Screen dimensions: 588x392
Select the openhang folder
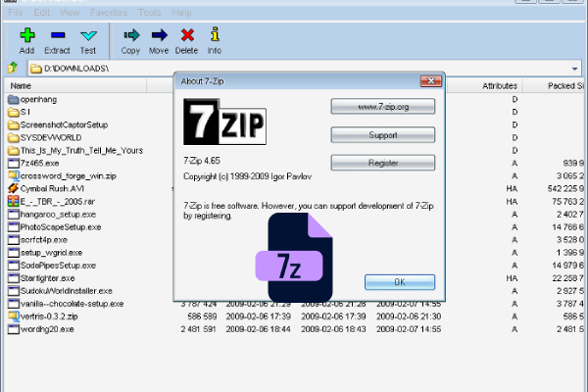pos(38,100)
